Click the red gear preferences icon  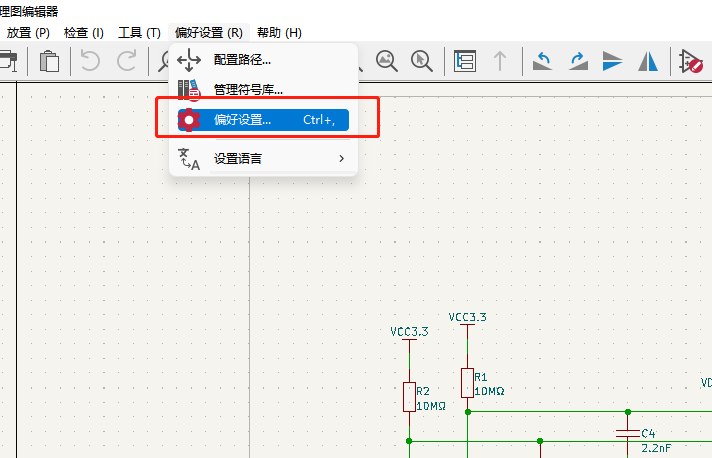pyautogui.click(x=189, y=120)
